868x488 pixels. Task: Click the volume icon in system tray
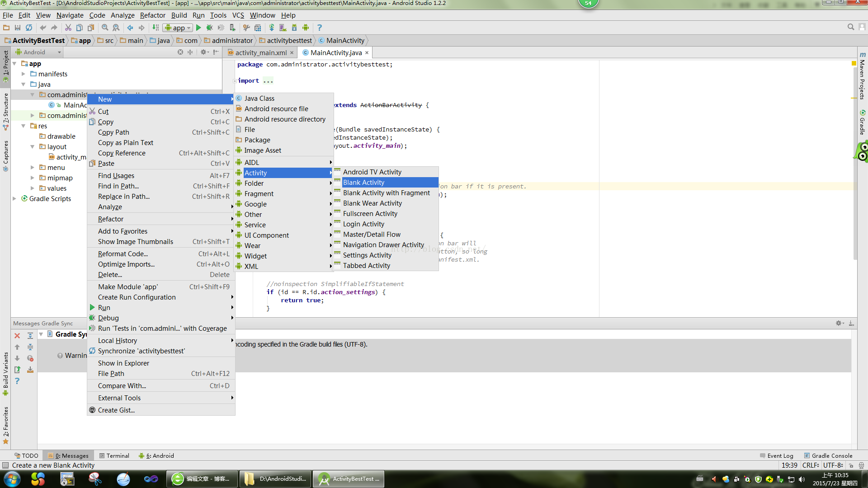point(802,479)
